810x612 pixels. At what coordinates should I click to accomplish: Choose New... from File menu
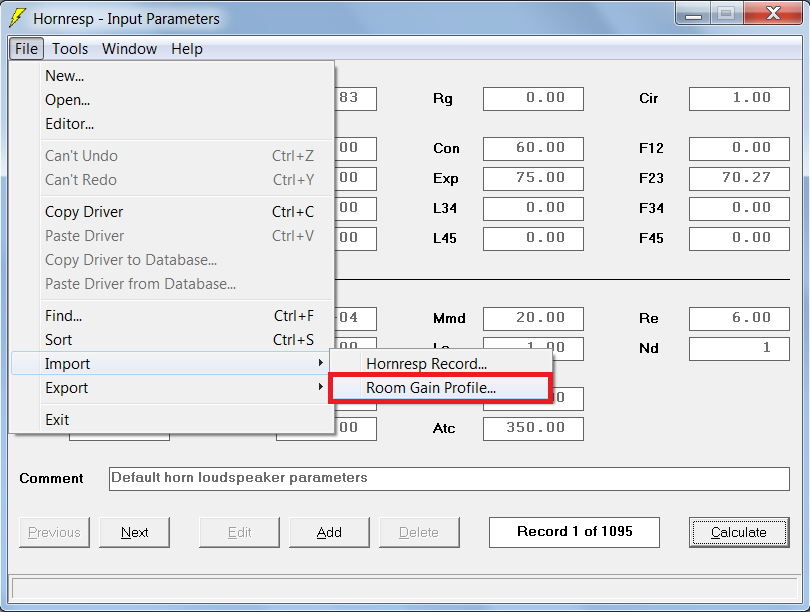(x=172, y=76)
